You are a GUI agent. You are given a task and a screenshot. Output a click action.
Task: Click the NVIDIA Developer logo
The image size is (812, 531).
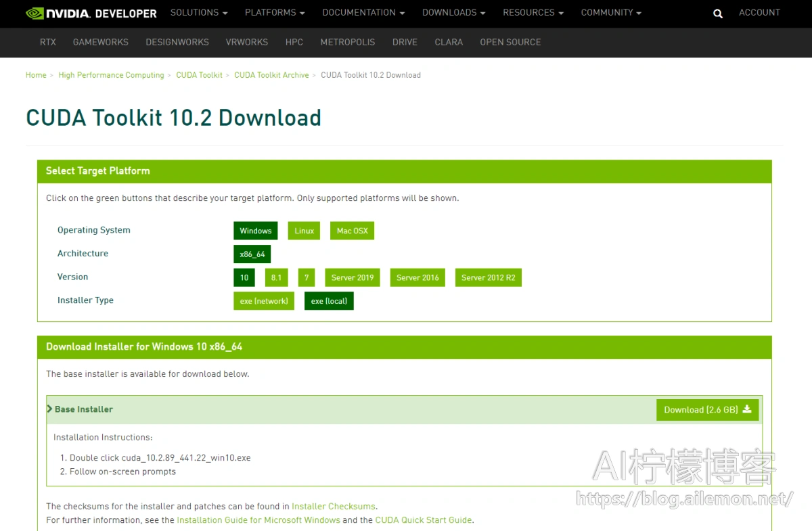pos(91,13)
